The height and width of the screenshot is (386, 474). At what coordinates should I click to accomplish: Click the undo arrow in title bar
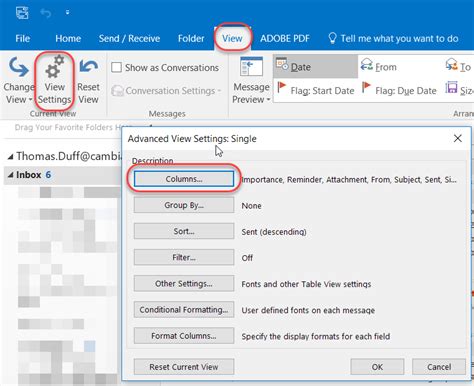[45, 13]
